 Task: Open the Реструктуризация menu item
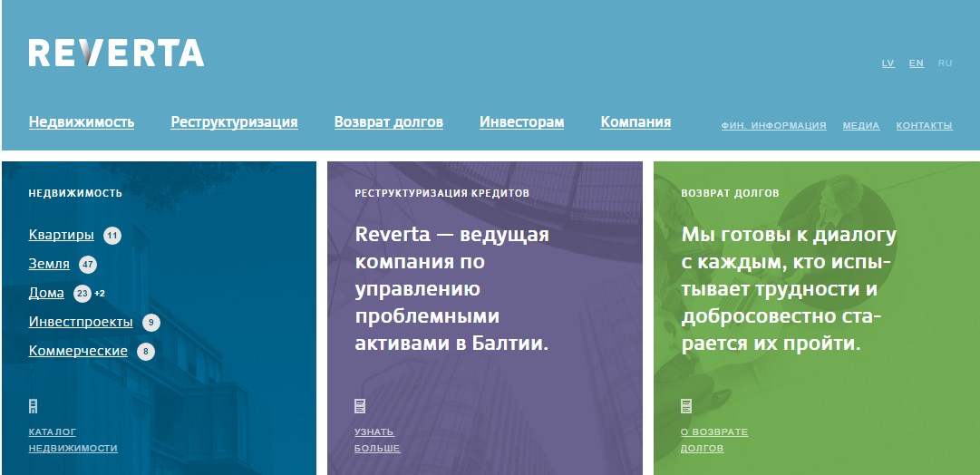click(234, 122)
